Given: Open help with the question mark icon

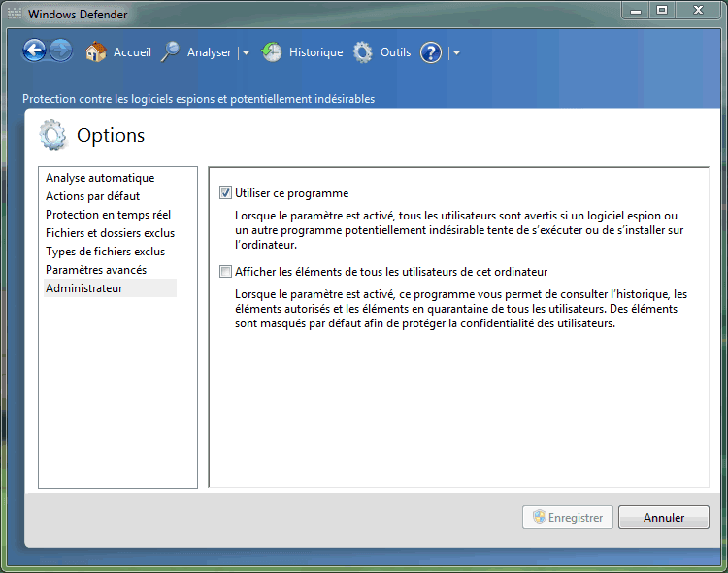Looking at the screenshot, I should click(431, 52).
